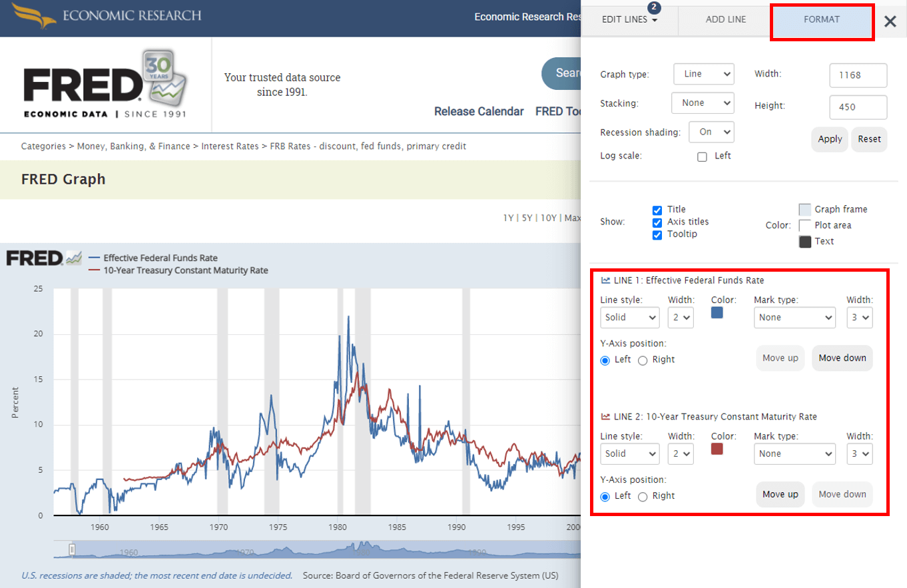Click the Search button
The height and width of the screenshot is (588, 907).
[x=561, y=73]
